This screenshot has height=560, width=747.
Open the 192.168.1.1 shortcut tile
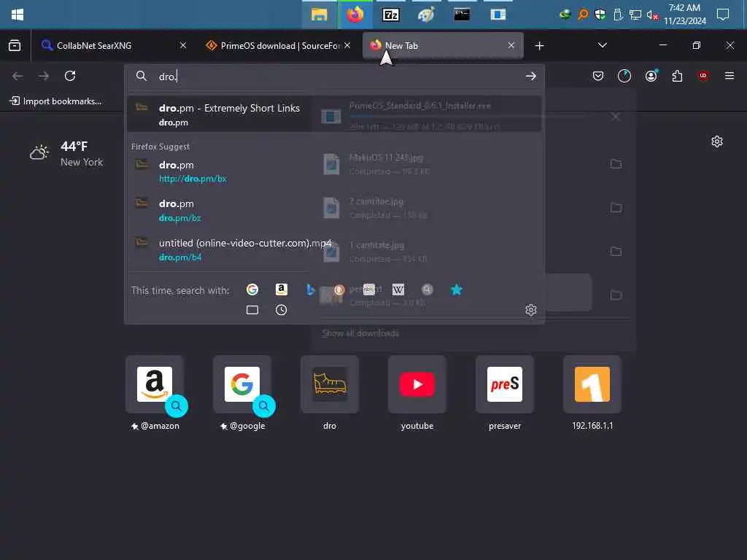(x=592, y=384)
